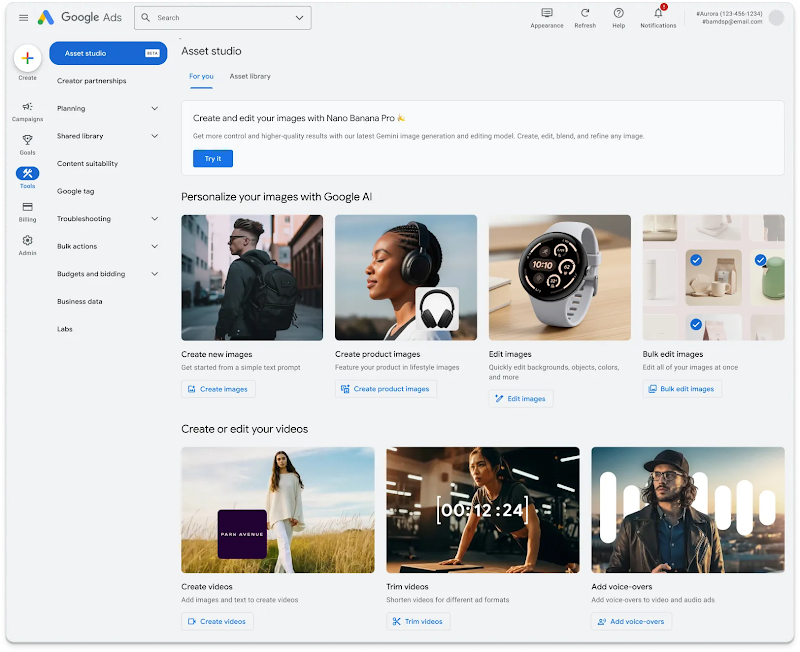Open Billing from the left navigation icon
This screenshot has width=800, height=652.
(x=28, y=207)
